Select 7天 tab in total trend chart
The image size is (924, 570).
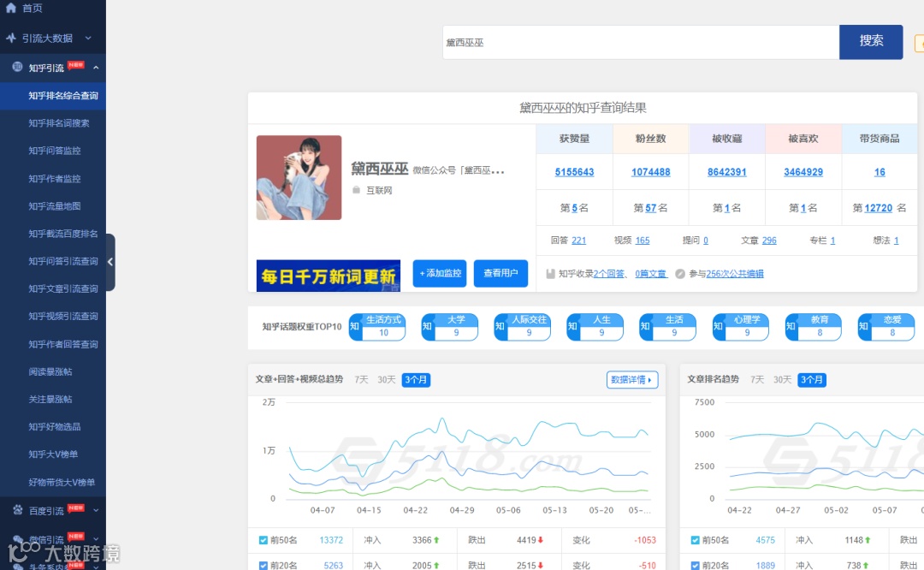pyautogui.click(x=361, y=380)
